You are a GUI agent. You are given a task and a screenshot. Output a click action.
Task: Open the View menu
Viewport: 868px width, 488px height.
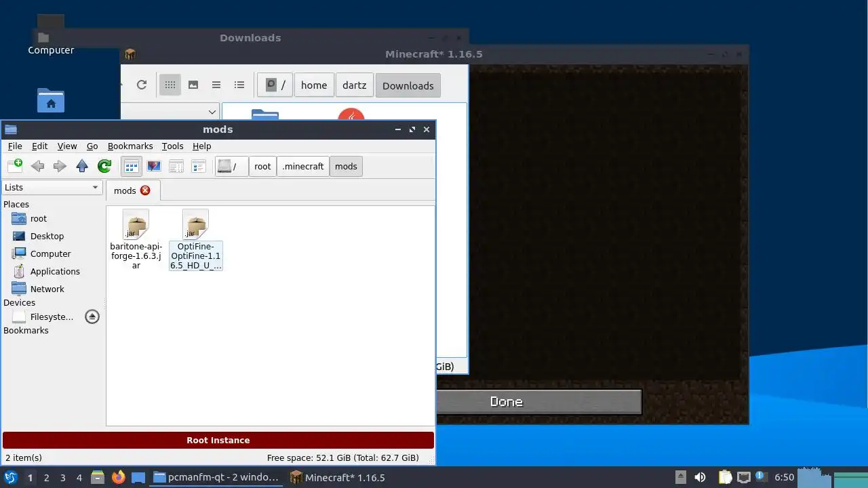[67, 146]
